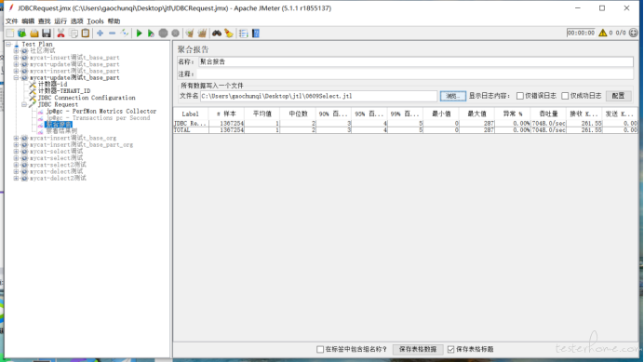Click the remote engines globe icon
Screen dimensions: 644x362
(x=634, y=33)
